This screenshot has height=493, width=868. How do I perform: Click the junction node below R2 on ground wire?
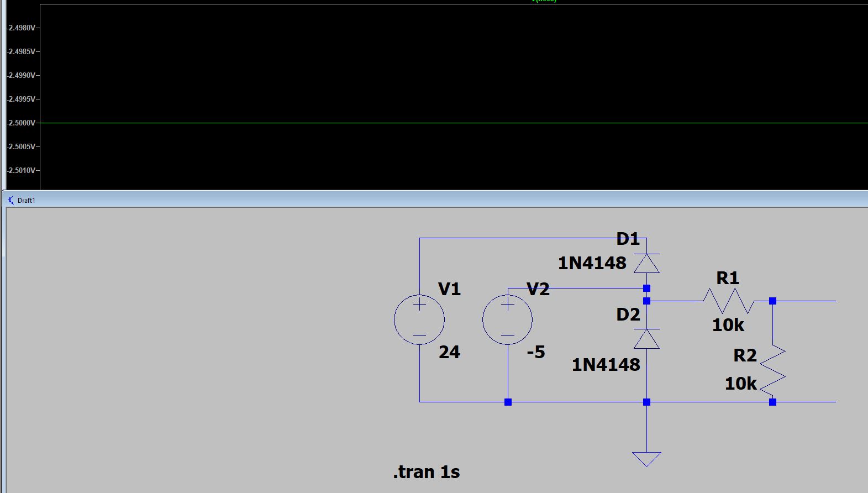[x=772, y=402]
